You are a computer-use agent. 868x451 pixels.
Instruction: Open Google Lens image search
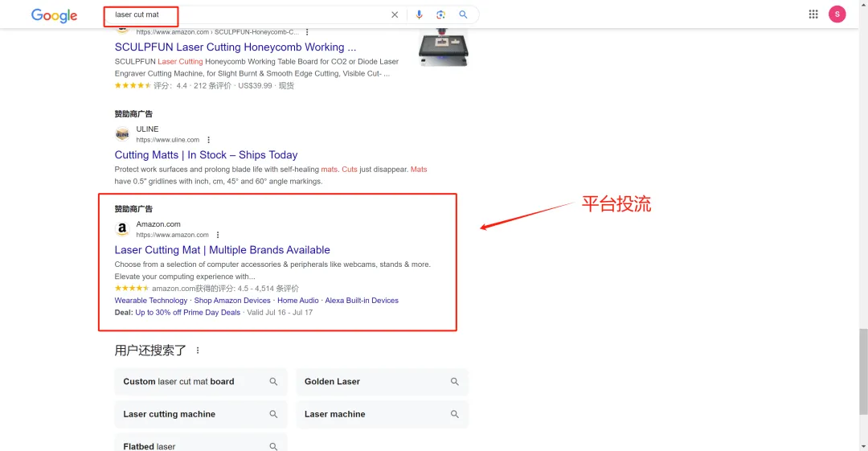pos(440,14)
